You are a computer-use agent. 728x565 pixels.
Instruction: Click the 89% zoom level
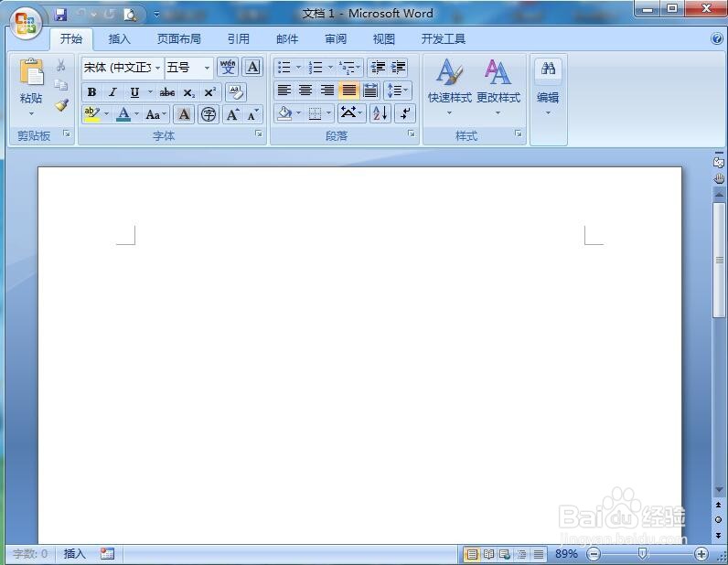tap(566, 554)
